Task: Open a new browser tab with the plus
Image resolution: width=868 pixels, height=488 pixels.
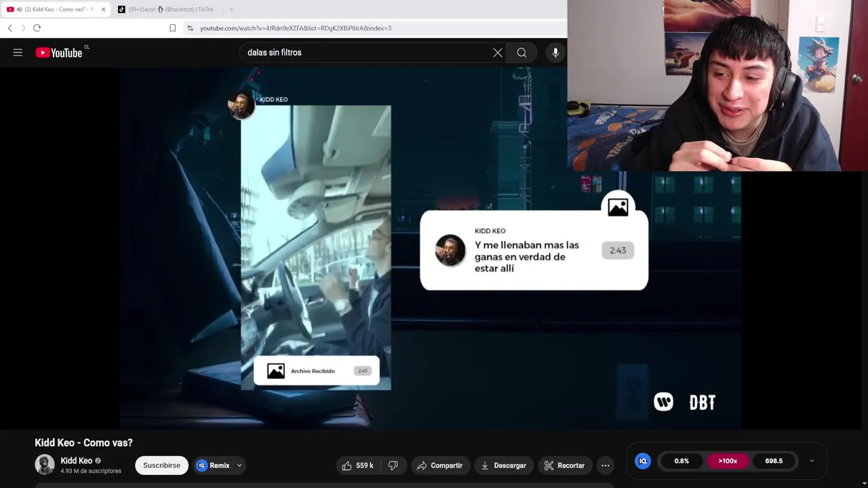Action: coord(231,9)
